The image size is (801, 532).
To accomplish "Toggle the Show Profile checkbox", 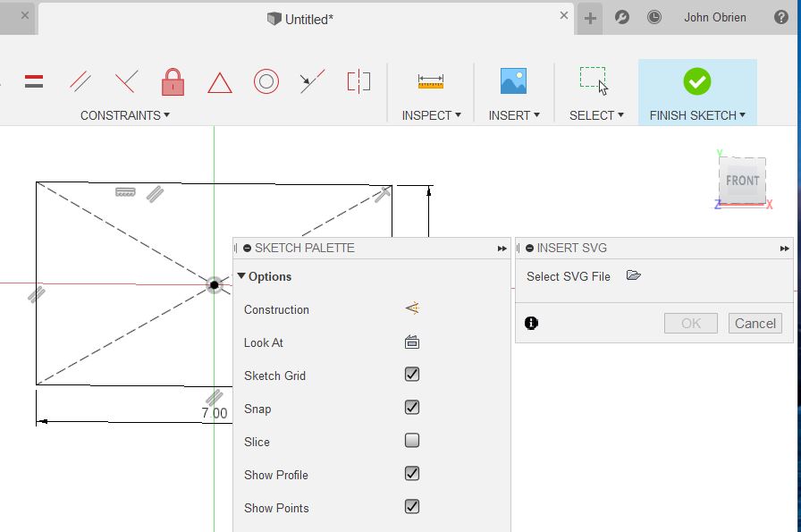I will [x=412, y=473].
